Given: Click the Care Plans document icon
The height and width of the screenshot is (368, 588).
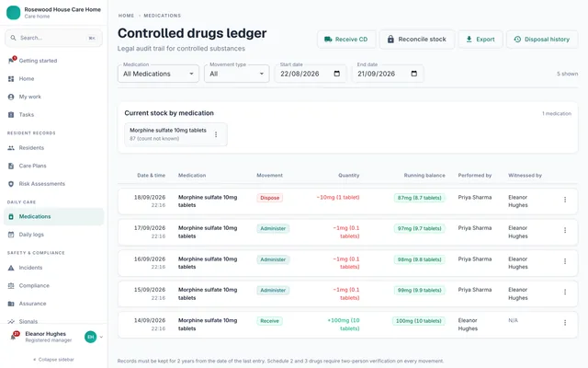Looking at the screenshot, I should pos(11,166).
